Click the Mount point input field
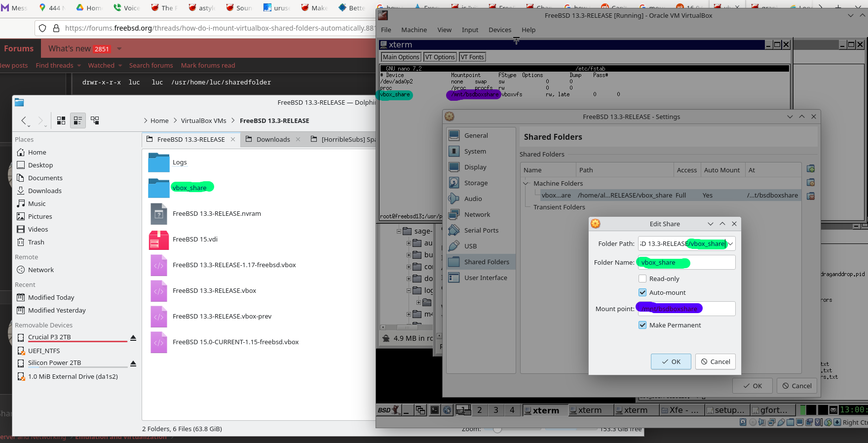This screenshot has height=443, width=868. click(x=716, y=309)
